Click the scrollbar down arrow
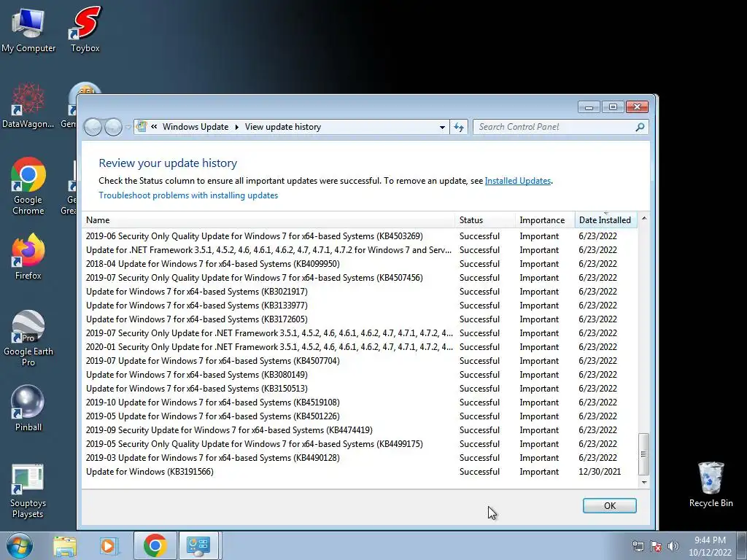 (643, 483)
